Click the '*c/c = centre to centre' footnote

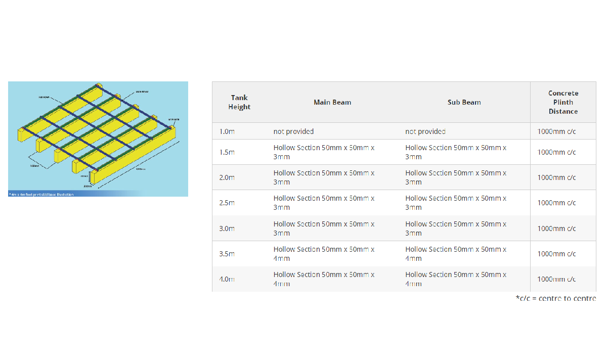[x=555, y=298]
